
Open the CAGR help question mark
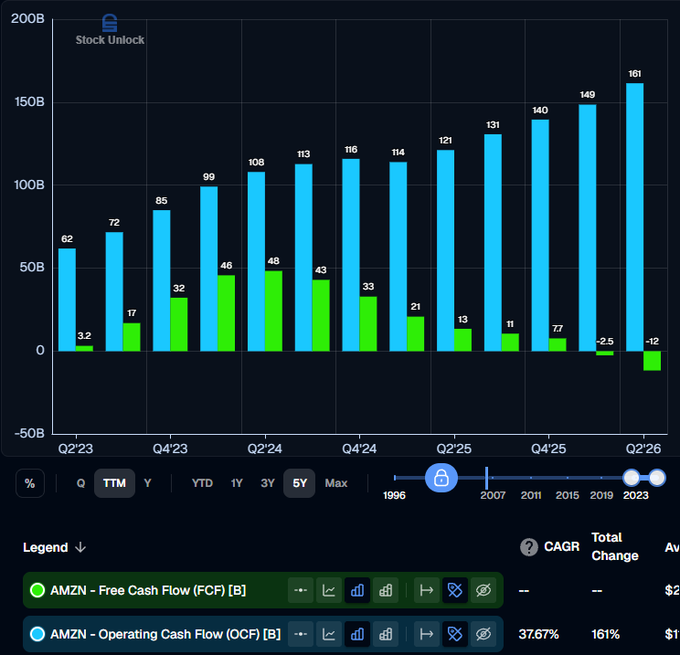[x=529, y=547]
